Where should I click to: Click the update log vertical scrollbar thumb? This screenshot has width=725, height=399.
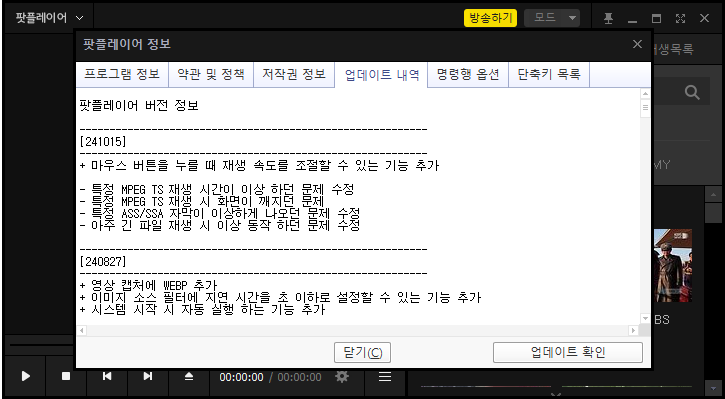pos(645,108)
